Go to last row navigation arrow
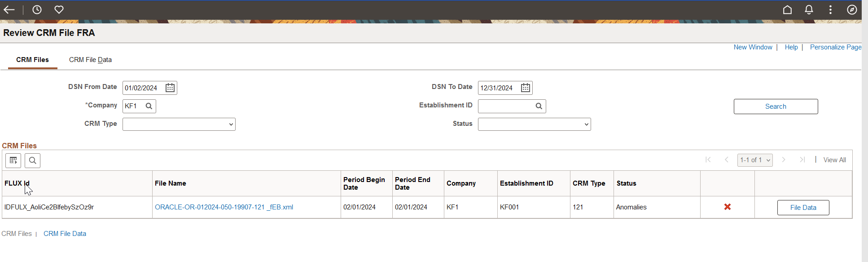The image size is (868, 262). click(x=802, y=160)
